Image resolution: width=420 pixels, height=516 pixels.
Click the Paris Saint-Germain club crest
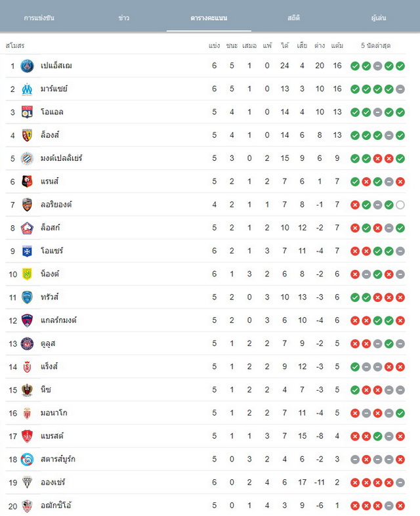click(x=27, y=66)
